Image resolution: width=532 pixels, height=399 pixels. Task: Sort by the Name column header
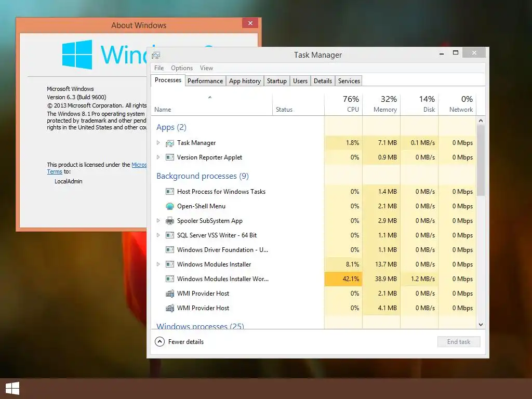211,104
